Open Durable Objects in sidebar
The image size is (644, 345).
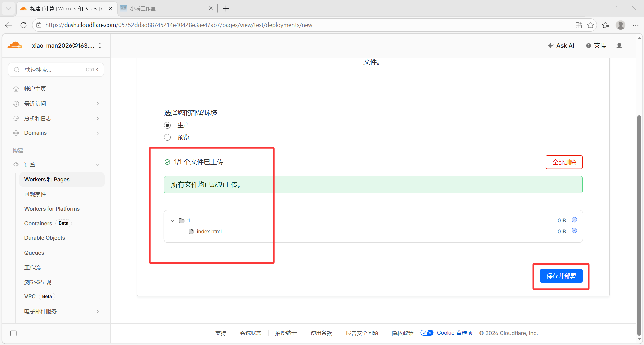pyautogui.click(x=45, y=238)
